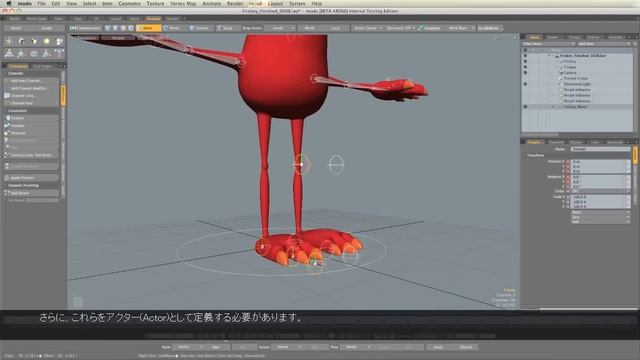Toggle visibility of the Fireboy mesh item

[525, 61]
